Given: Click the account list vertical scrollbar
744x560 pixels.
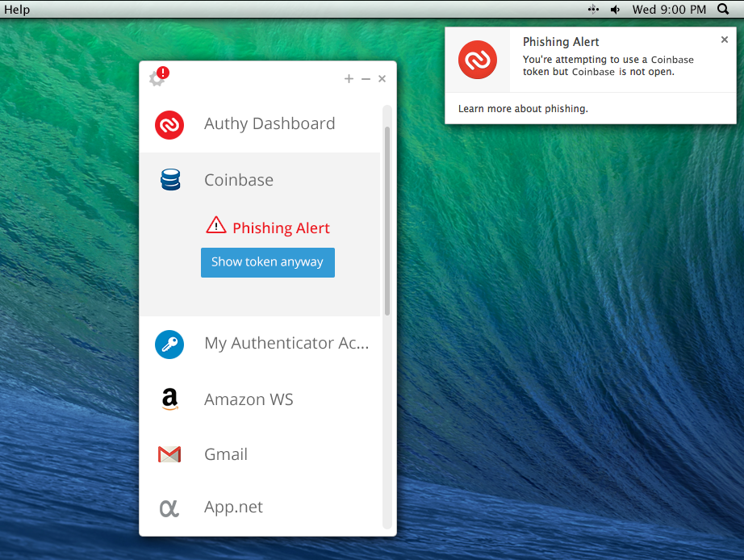Looking at the screenshot, I should point(387,219).
